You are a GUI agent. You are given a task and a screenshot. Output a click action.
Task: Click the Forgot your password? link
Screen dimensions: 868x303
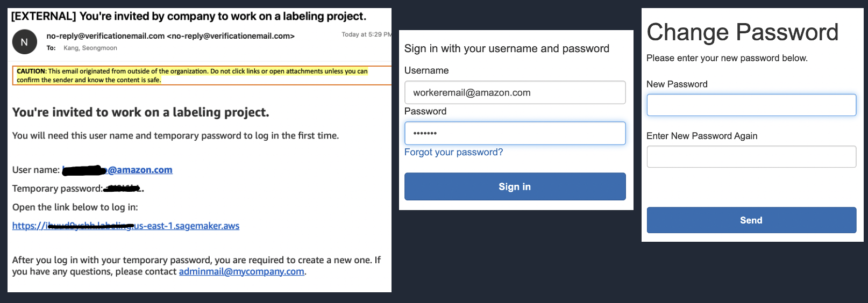click(x=453, y=152)
